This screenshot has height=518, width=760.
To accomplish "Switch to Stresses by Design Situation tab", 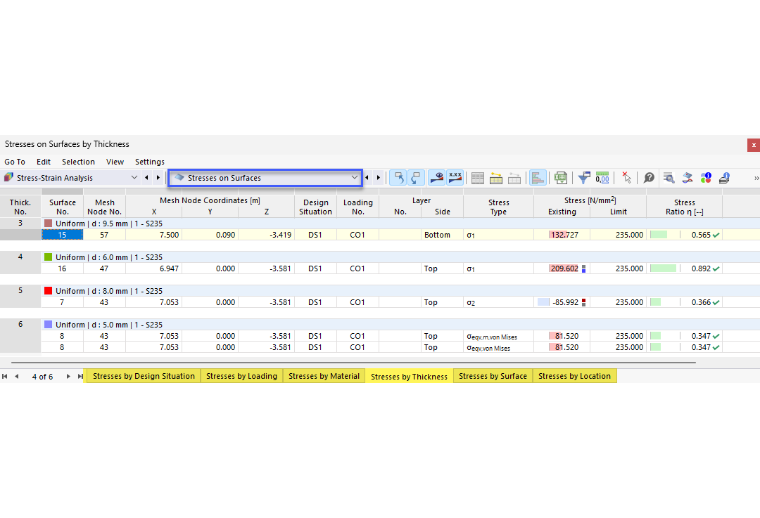I will [143, 376].
